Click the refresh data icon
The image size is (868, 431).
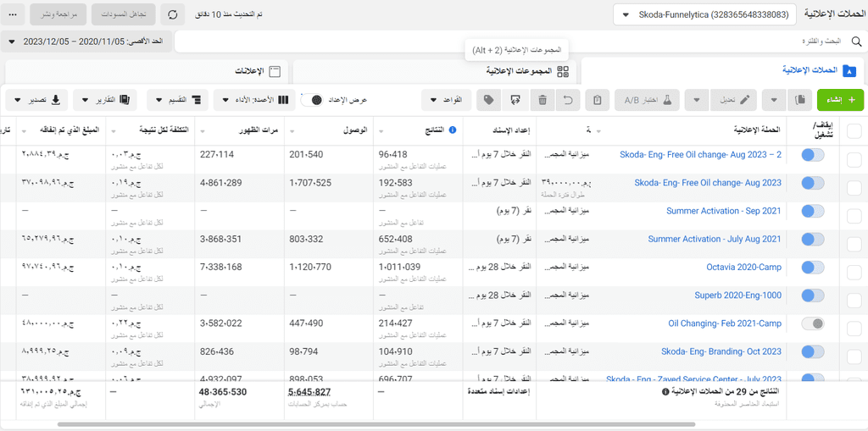tap(173, 14)
